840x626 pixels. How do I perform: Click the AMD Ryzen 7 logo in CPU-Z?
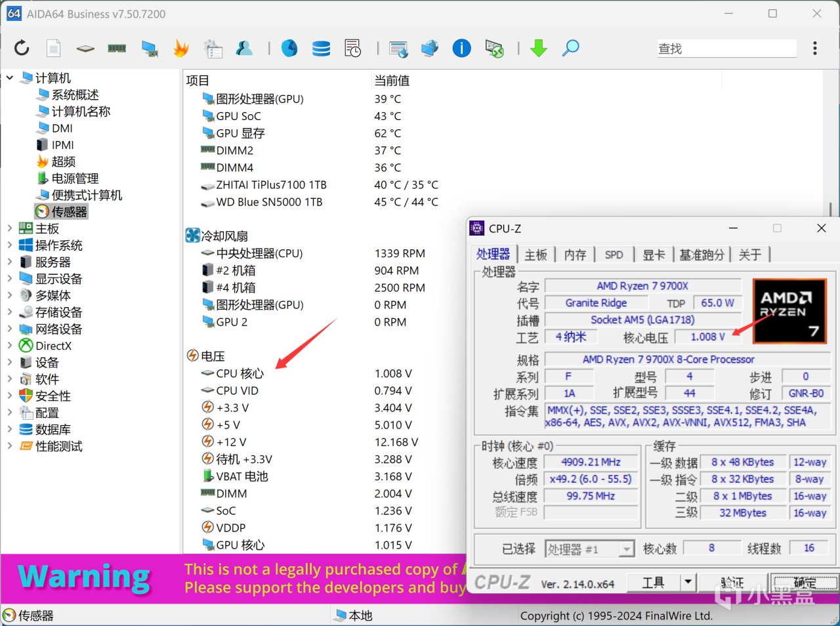click(x=789, y=311)
